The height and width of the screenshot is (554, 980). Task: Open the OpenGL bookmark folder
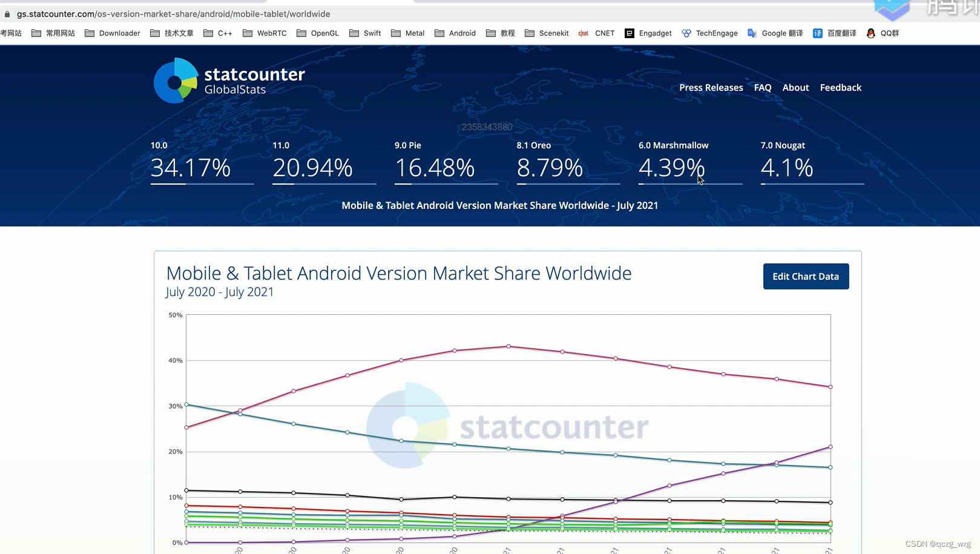coord(318,33)
